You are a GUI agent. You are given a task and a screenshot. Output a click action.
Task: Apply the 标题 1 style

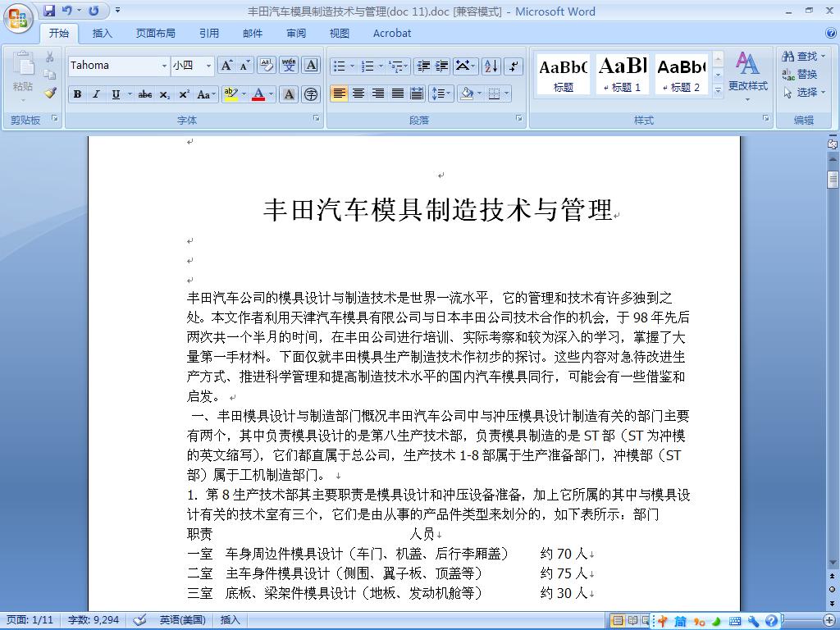coord(622,74)
